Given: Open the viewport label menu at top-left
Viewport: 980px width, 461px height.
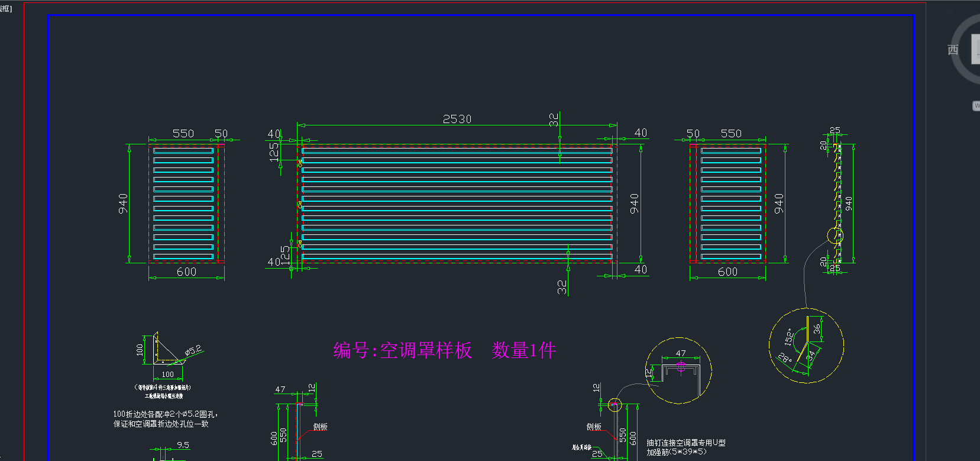Looking at the screenshot, I should (x=5, y=8).
